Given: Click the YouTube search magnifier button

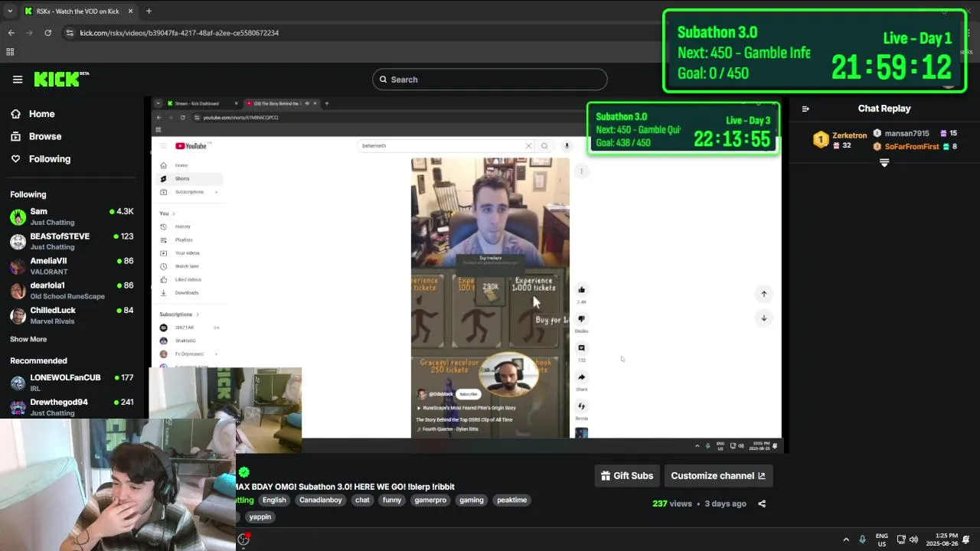Looking at the screenshot, I should tap(544, 146).
